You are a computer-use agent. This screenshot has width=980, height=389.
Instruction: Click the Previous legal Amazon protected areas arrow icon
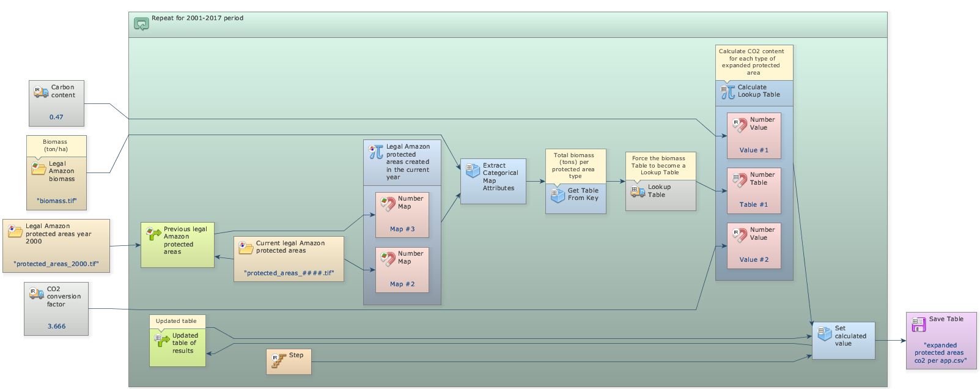[x=153, y=234]
